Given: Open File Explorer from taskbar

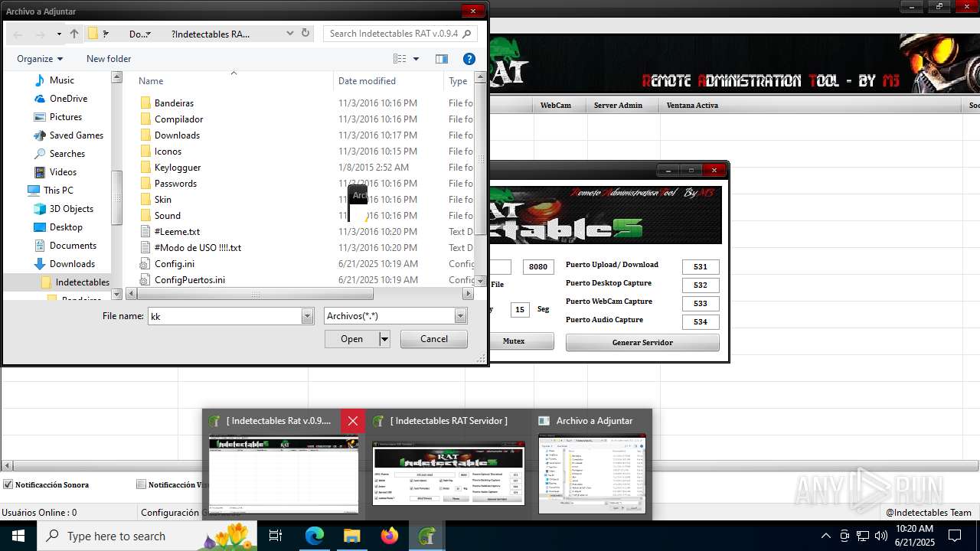Looking at the screenshot, I should (352, 536).
